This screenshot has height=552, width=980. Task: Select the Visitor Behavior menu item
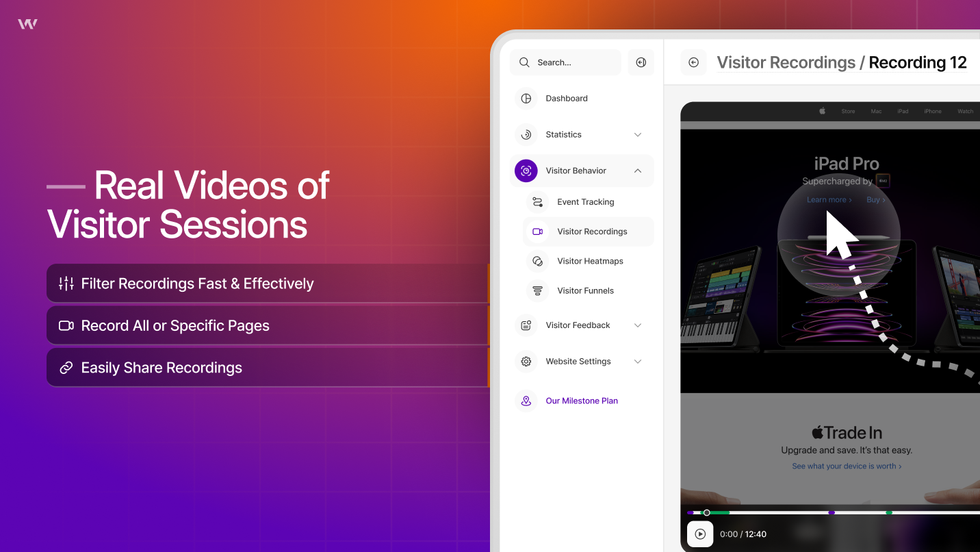point(582,171)
